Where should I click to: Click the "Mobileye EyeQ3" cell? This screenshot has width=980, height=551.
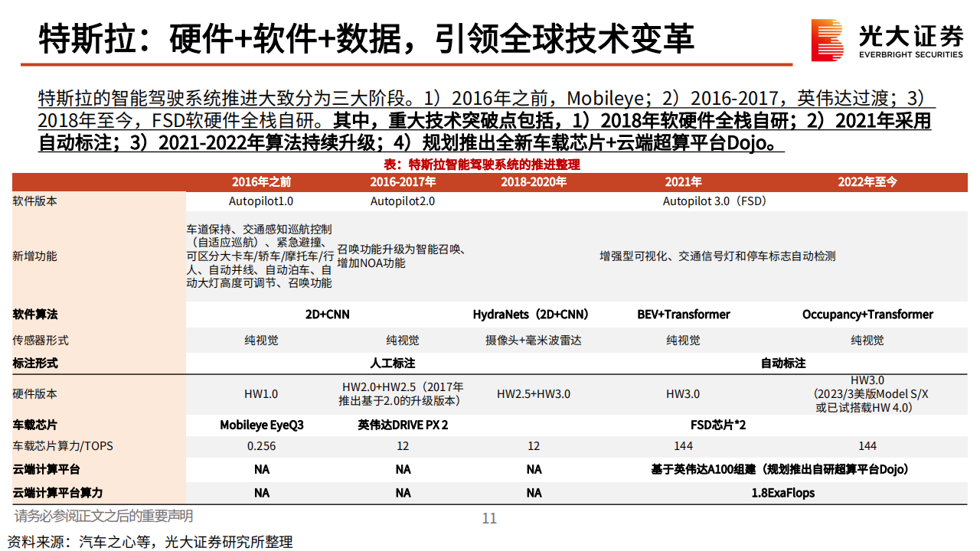coord(261,425)
